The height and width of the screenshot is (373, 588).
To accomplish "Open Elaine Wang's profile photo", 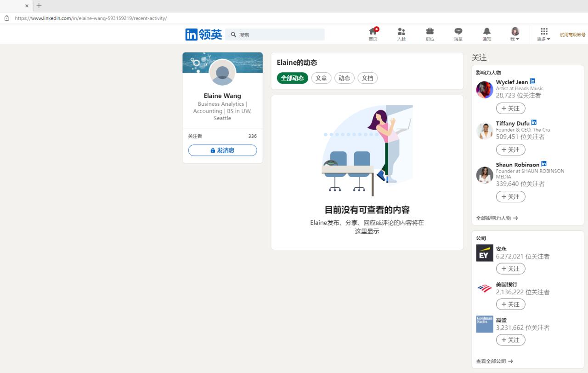I will [222, 72].
